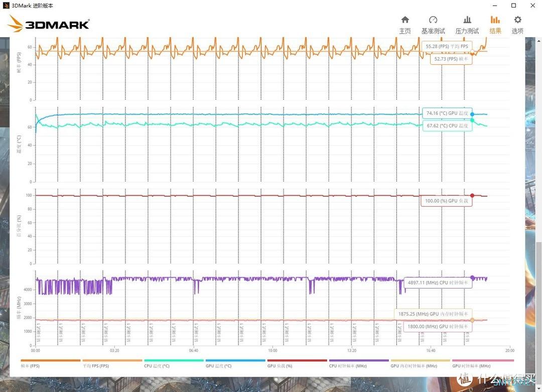Click the 03:20 time axis label

click(114, 350)
